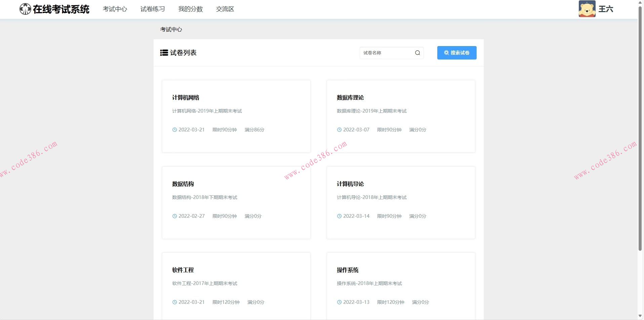Open 我的分数 page
The image size is (644, 320).
191,9
